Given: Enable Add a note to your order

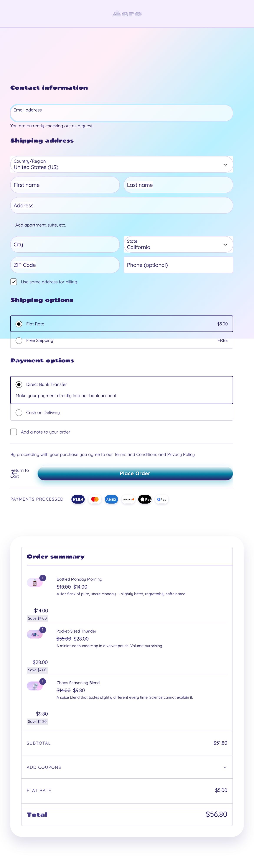Looking at the screenshot, I should 14,432.
